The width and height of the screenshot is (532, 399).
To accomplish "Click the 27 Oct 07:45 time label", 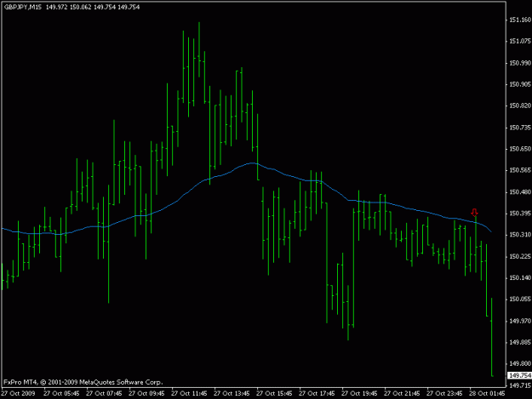I will (104, 394).
